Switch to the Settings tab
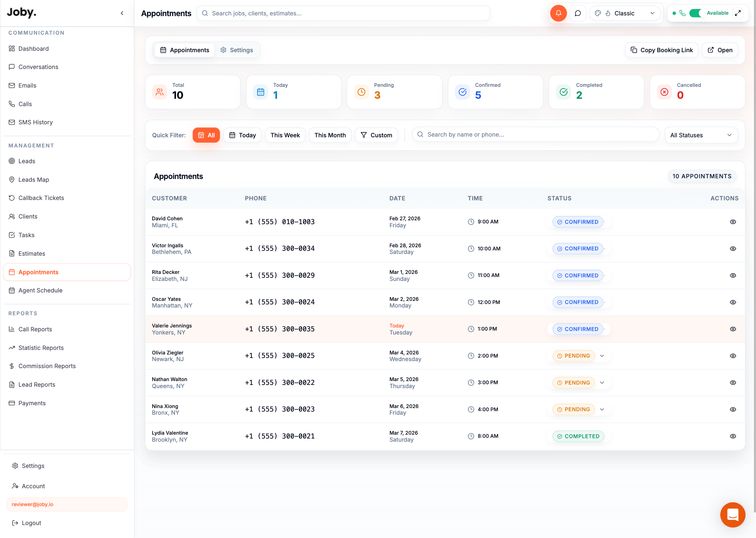Viewport: 756px width, 538px height. [237, 50]
